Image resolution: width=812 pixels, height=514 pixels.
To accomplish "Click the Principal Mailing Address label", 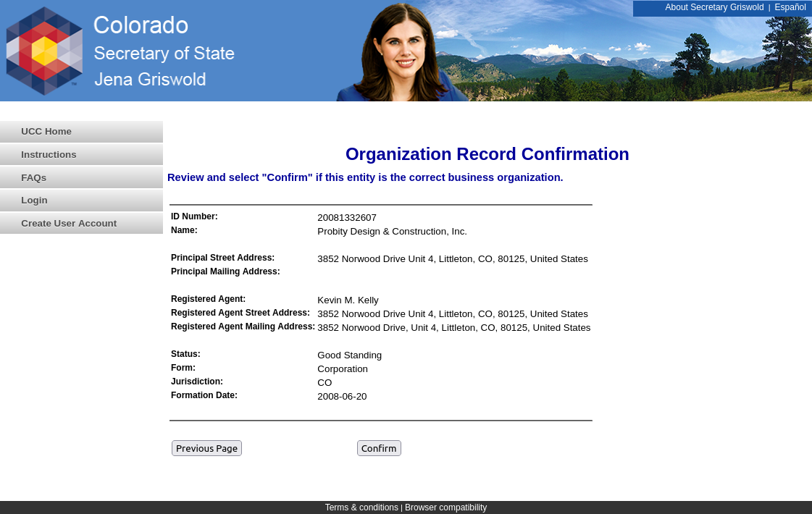I will [x=225, y=271].
